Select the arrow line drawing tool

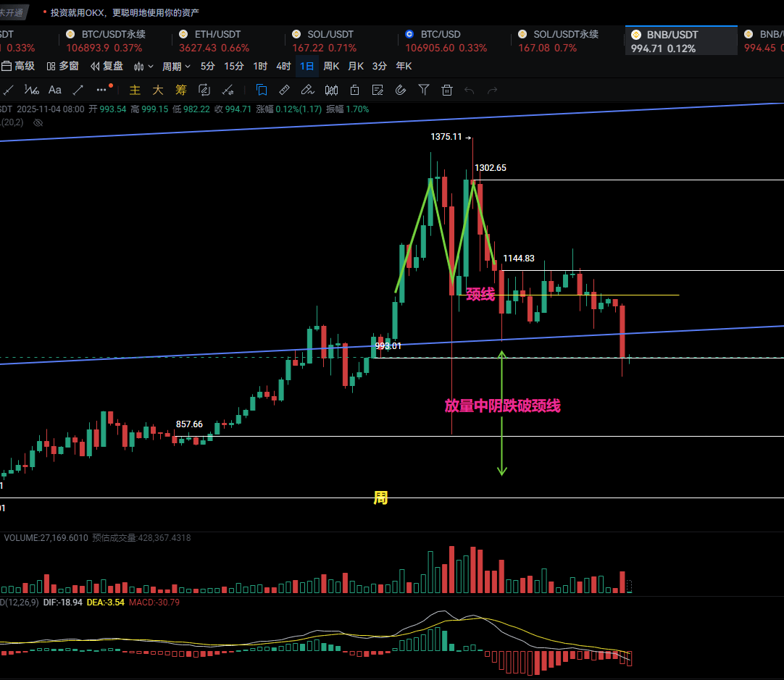(x=78, y=90)
